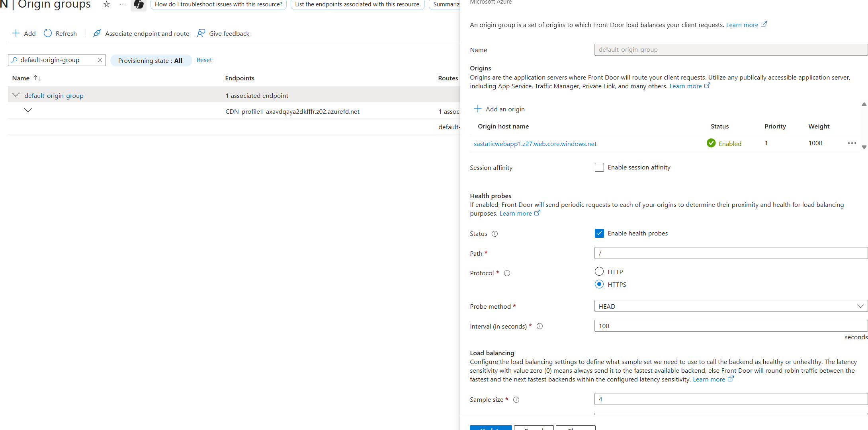This screenshot has width=868, height=430.
Task: Open the ellipsis menu beside the page title
Action: click(123, 4)
